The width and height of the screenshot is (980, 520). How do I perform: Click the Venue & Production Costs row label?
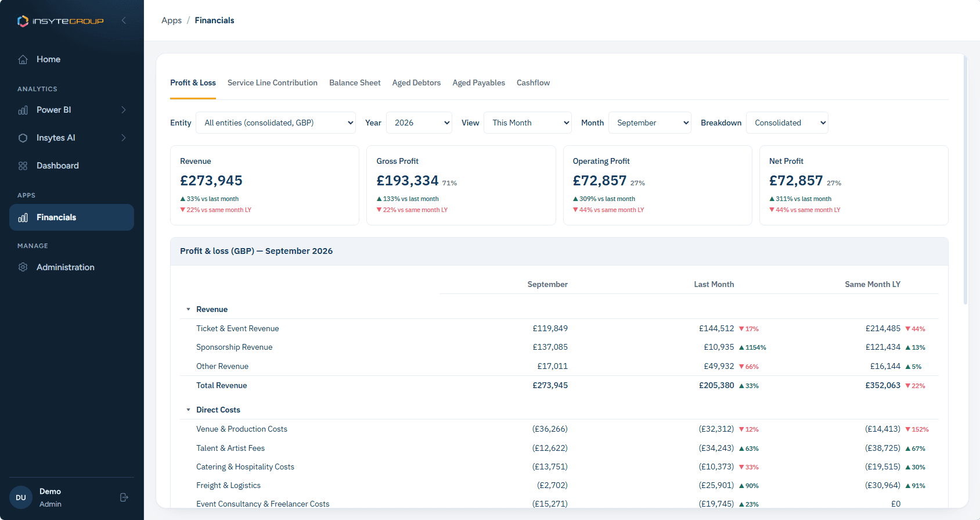click(x=242, y=429)
